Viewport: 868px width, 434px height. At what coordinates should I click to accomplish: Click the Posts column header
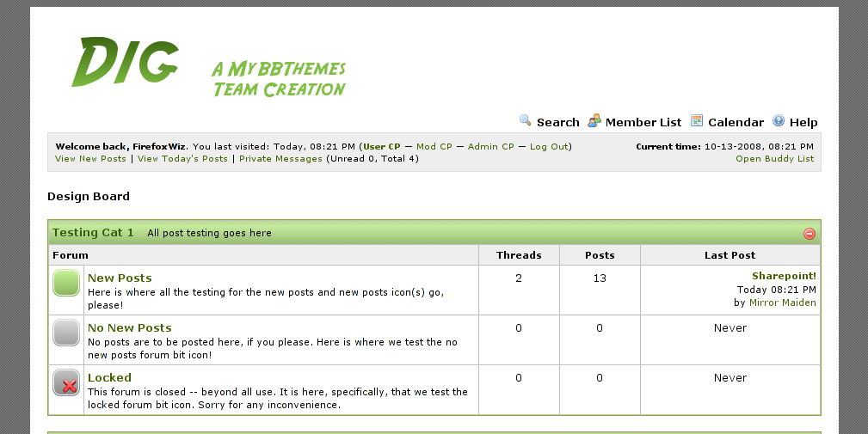[x=600, y=255]
